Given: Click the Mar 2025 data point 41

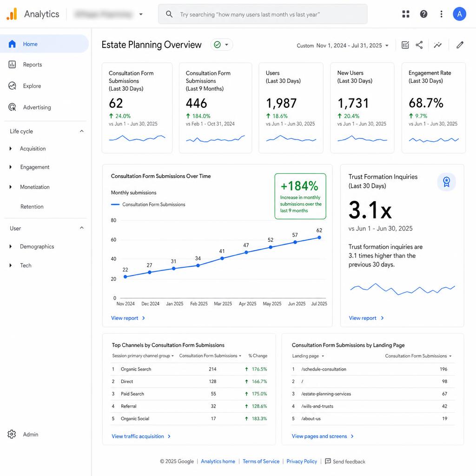Looking at the screenshot, I should (222, 258).
